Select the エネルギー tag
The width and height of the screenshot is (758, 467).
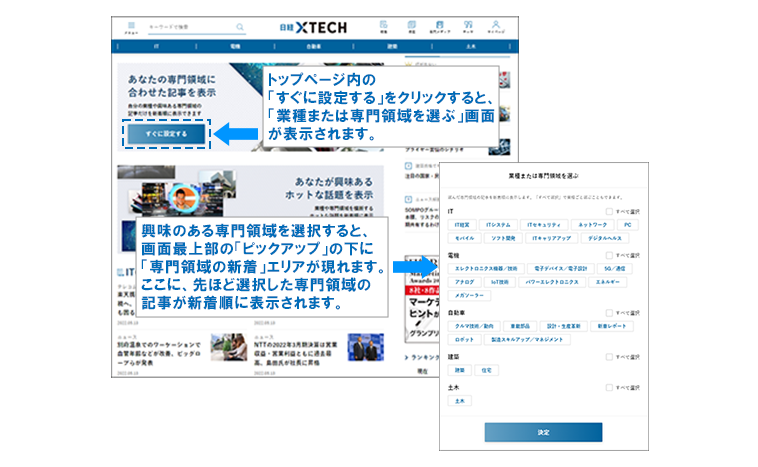point(608,282)
